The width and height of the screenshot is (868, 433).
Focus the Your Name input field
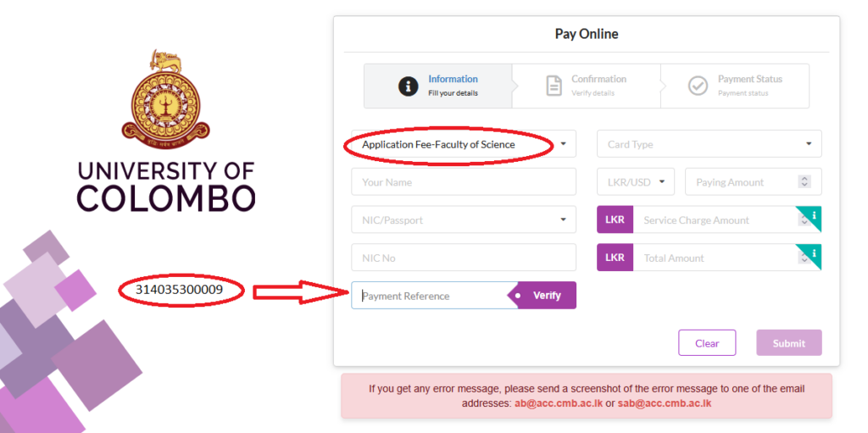coord(464,181)
